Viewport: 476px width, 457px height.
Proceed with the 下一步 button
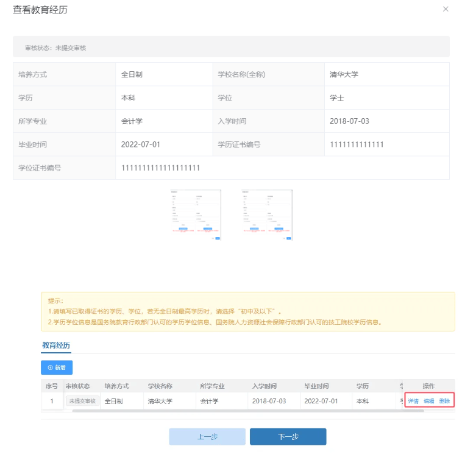tap(288, 436)
